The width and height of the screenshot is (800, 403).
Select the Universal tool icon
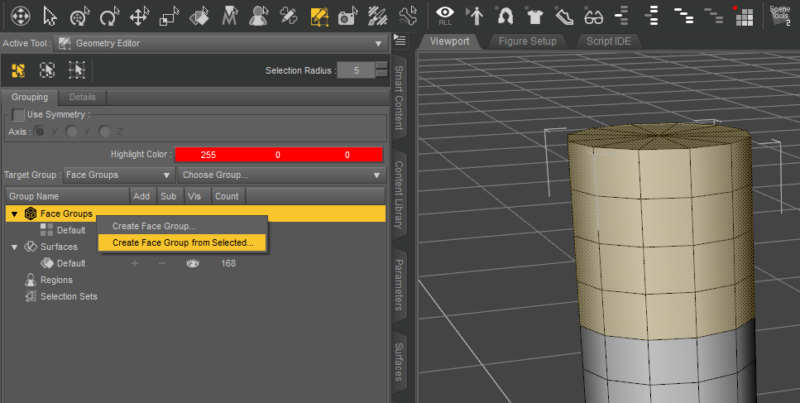20,16
